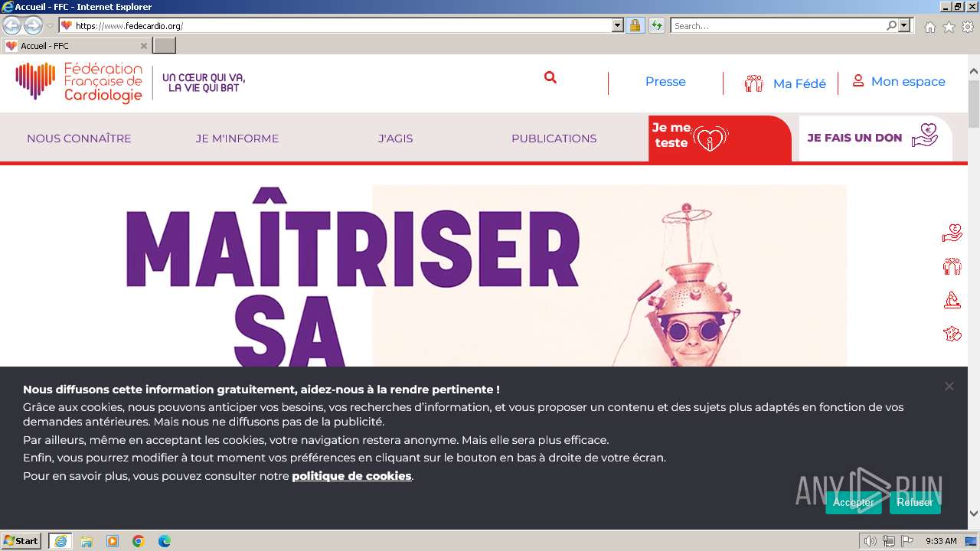Image resolution: width=980 pixels, height=551 pixels.
Task: Open the media player taskbar icon
Action: coord(113,541)
